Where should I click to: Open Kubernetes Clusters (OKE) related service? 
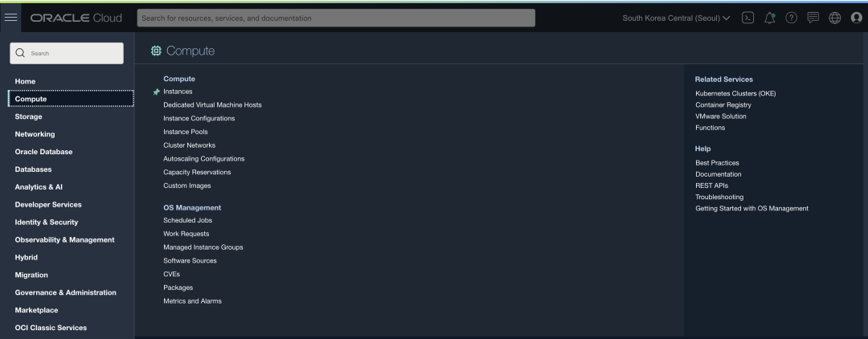point(735,93)
